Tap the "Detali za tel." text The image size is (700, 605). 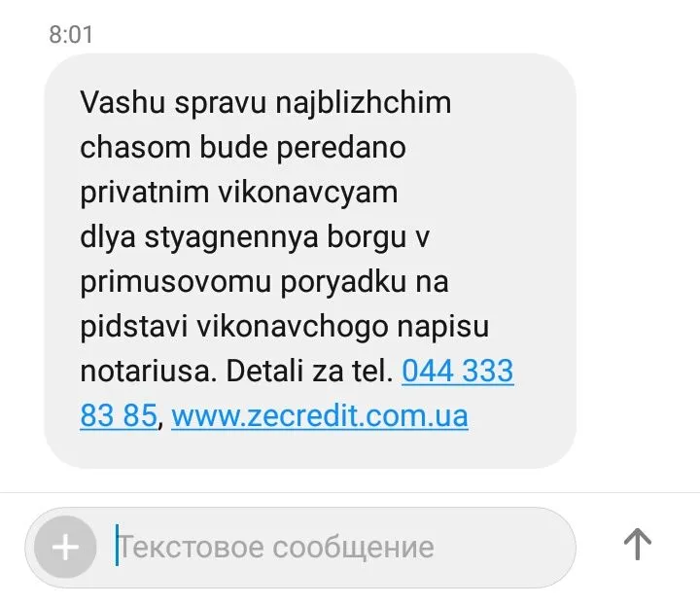(x=309, y=371)
